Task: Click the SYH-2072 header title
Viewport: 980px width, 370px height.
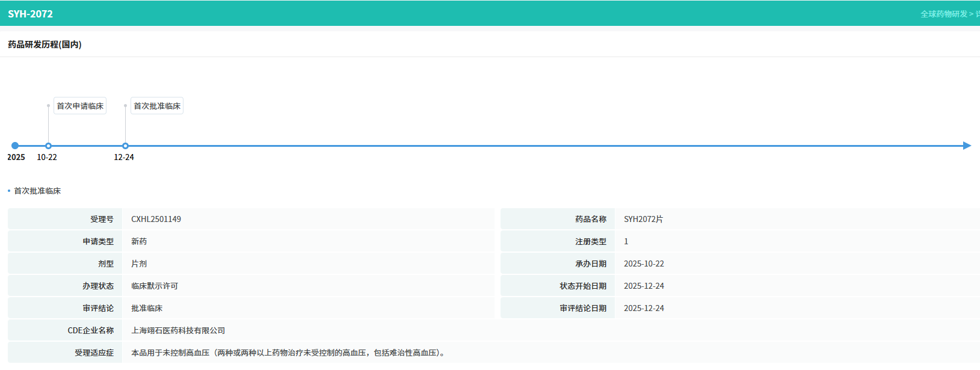Action: tap(30, 14)
